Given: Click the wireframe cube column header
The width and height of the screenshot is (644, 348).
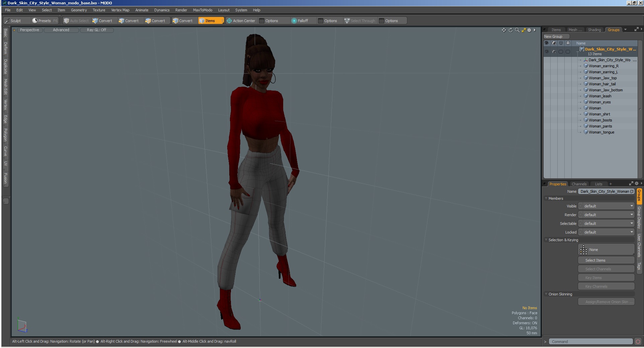Looking at the screenshot, I should pos(561,43).
